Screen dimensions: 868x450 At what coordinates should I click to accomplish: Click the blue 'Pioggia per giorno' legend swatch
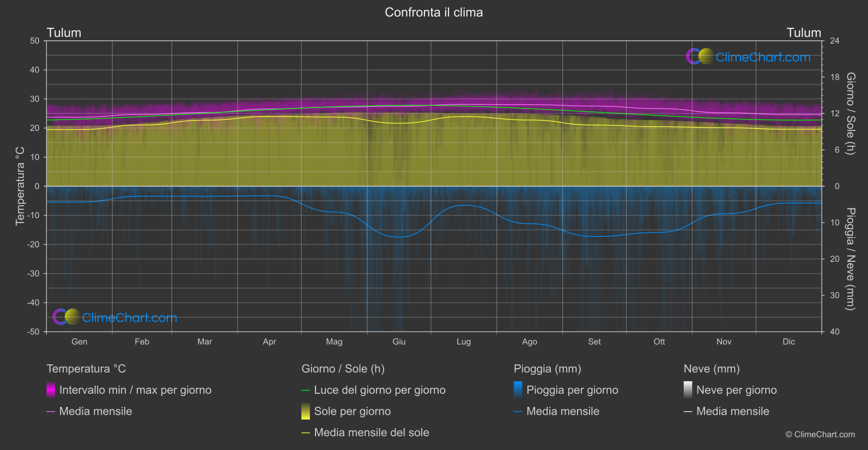pos(518,390)
